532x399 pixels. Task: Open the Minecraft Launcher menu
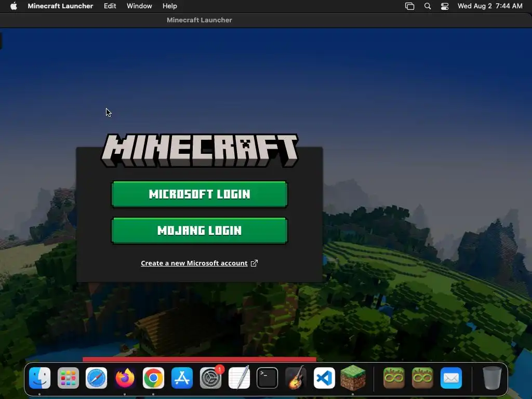pyautogui.click(x=60, y=6)
